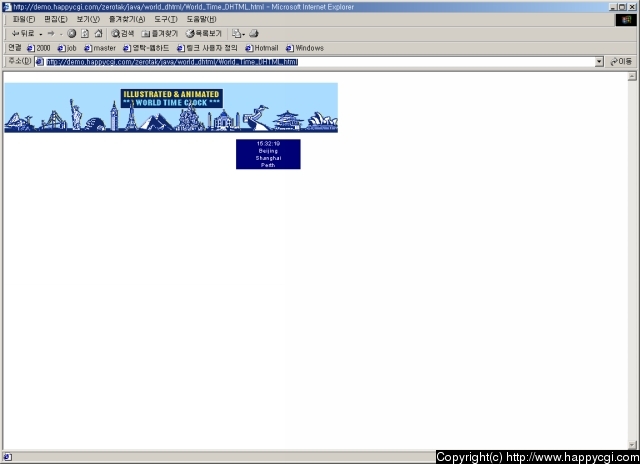Go to Home page icon
The height and width of the screenshot is (464, 640).
click(x=98, y=33)
